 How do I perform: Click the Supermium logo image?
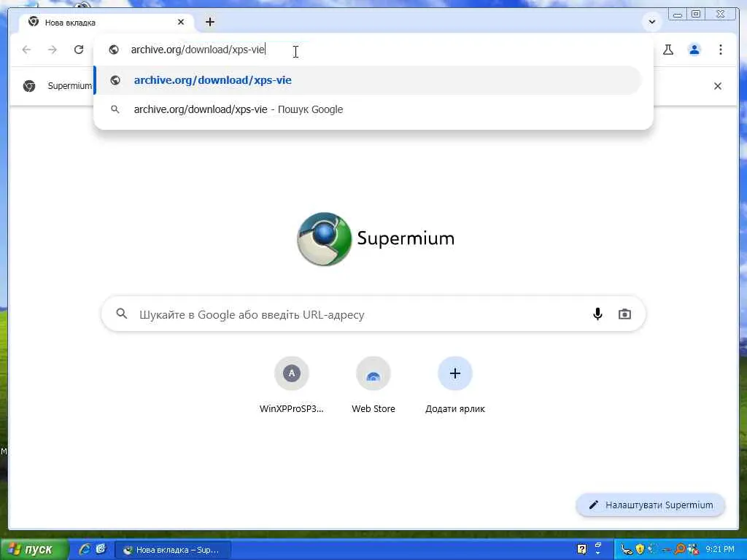coord(325,238)
